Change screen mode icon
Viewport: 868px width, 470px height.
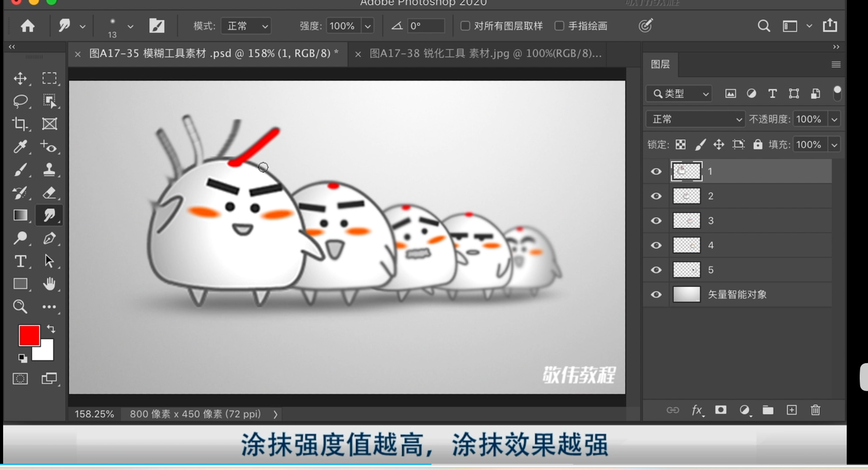pos(49,379)
